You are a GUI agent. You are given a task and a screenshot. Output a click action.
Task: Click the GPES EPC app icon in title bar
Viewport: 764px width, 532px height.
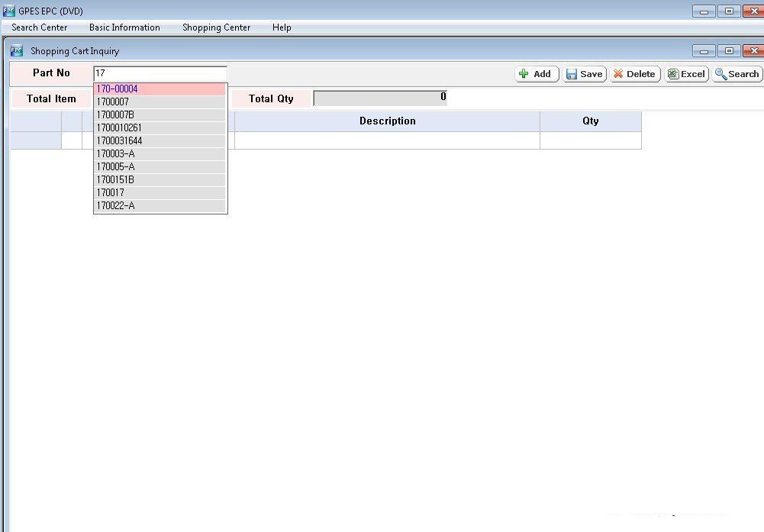(x=8, y=11)
